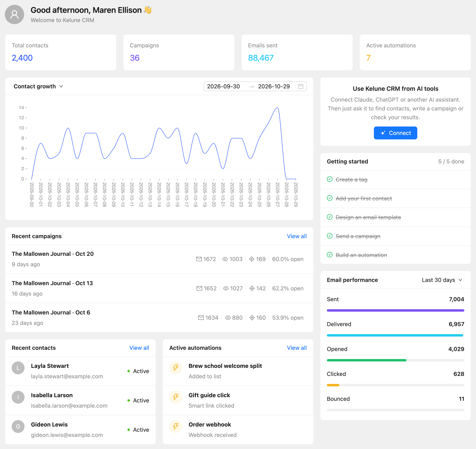
Task: Click the target clicks icon for Oct 13 campaign
Action: pos(252,288)
